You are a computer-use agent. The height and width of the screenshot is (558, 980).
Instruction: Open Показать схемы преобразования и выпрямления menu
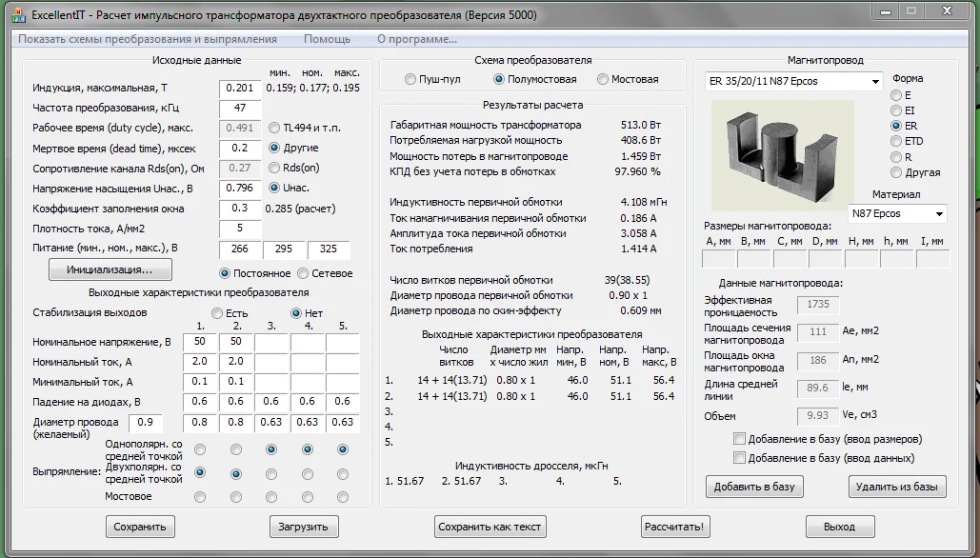148,39
